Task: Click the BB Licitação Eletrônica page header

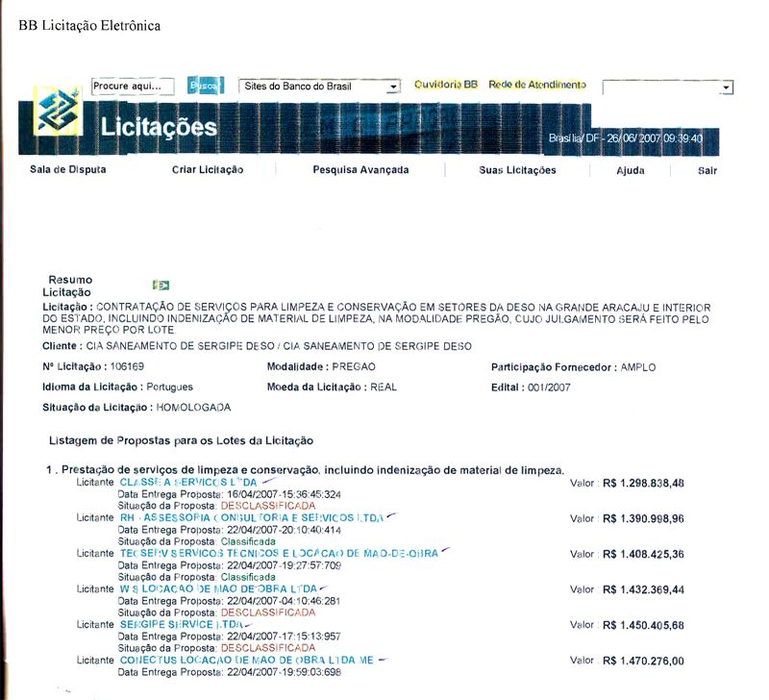Action: pos(89,26)
